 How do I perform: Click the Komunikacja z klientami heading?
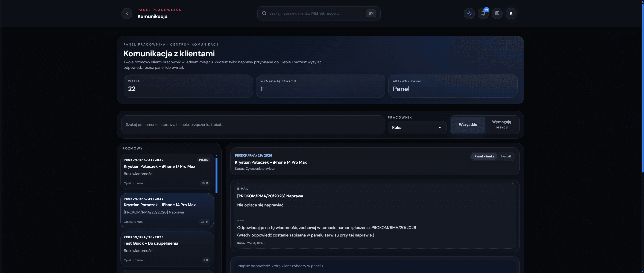[169, 53]
